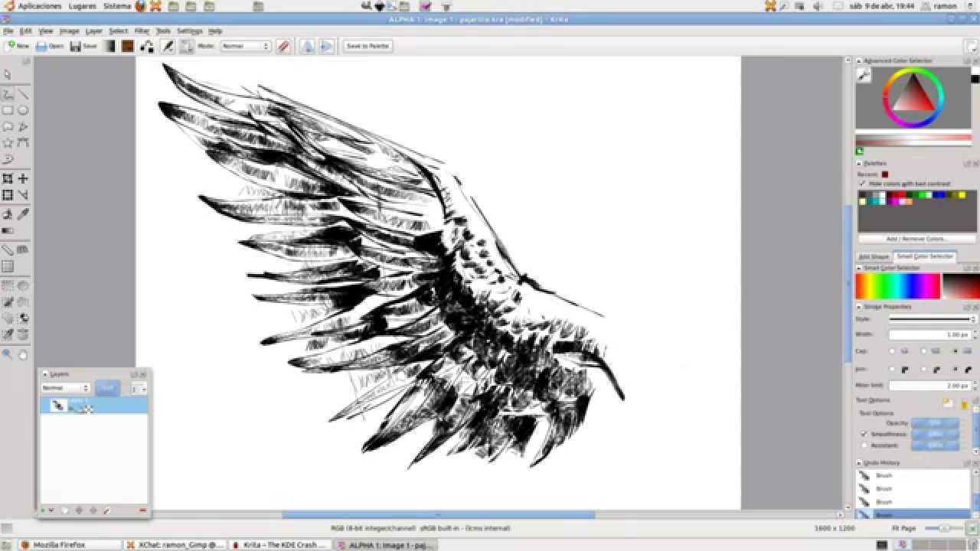The width and height of the screenshot is (980, 551).
Task: Click Add / Remove Colors in Palettes
Action: click(916, 238)
